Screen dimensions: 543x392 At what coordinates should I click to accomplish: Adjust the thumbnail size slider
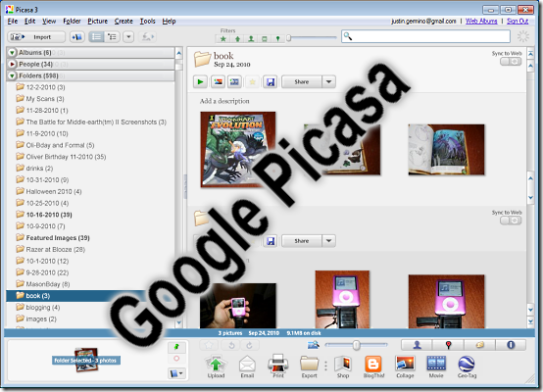pos(356,345)
